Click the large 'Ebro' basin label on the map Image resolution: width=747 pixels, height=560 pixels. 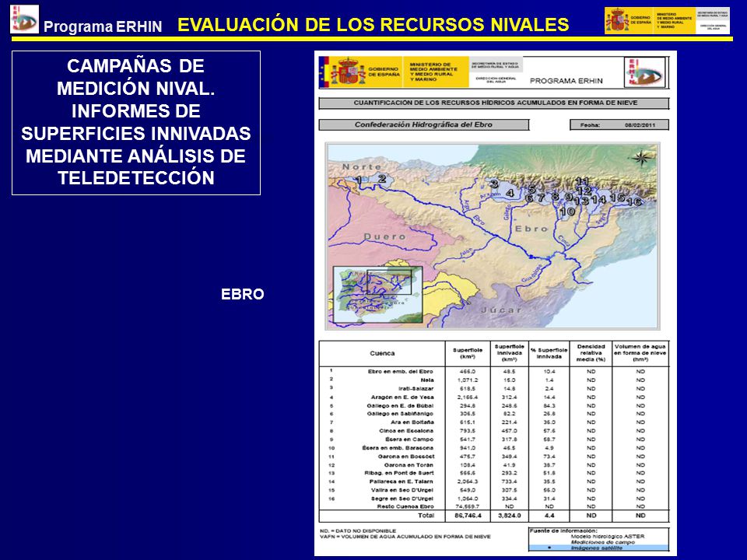(531, 229)
